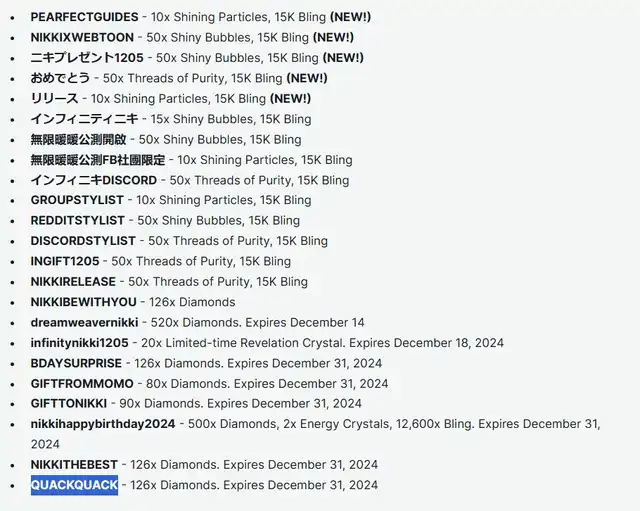
Task: Click the DISCORDSTYLIST code
Action: [x=83, y=241]
